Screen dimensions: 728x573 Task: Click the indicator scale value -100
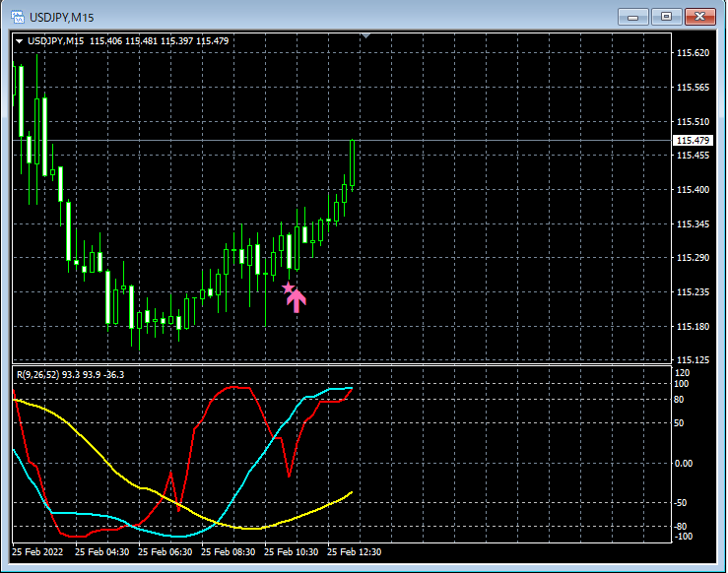[682, 537]
